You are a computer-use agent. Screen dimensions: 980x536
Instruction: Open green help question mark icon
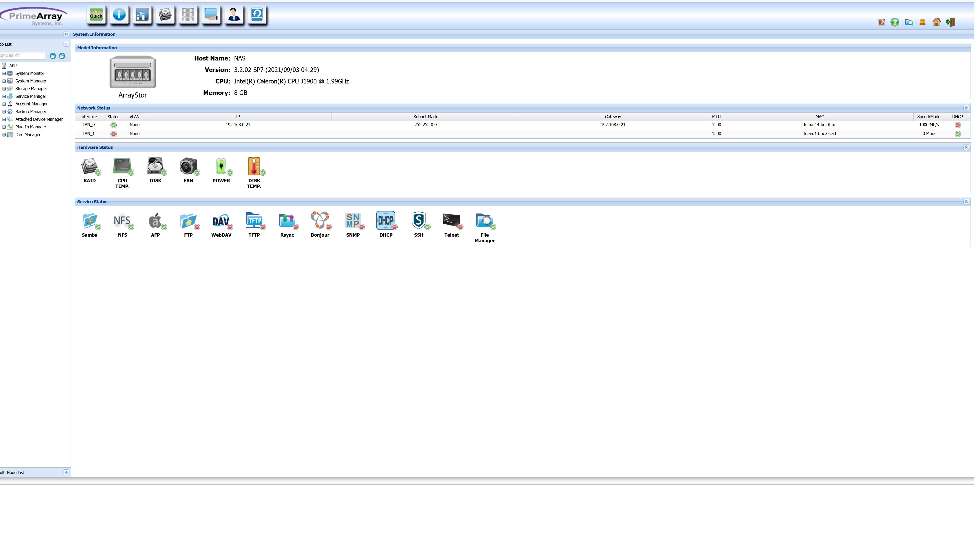pos(895,22)
